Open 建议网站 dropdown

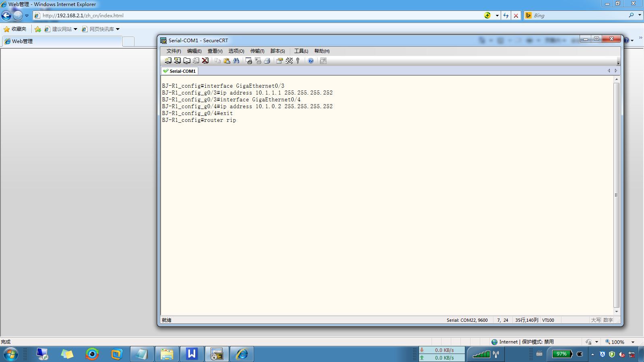click(x=61, y=29)
